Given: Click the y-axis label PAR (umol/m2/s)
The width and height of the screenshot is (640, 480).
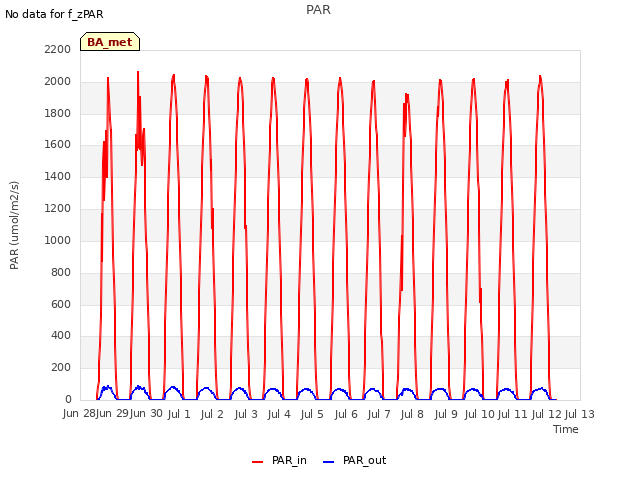Looking at the screenshot, I should (x=14, y=225).
